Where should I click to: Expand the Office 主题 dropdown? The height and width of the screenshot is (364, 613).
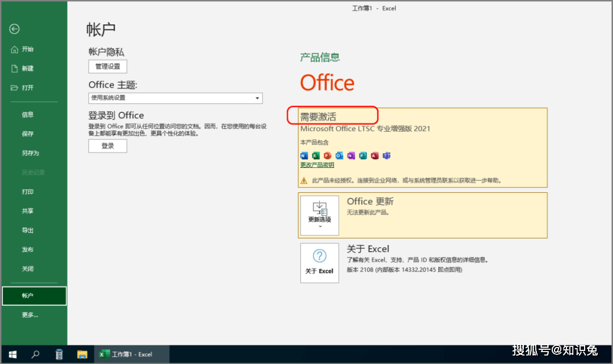click(x=175, y=98)
